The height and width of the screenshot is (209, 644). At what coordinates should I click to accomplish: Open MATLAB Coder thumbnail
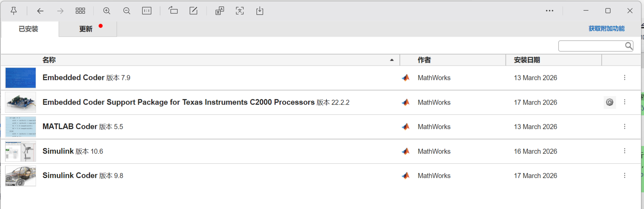coord(21,127)
